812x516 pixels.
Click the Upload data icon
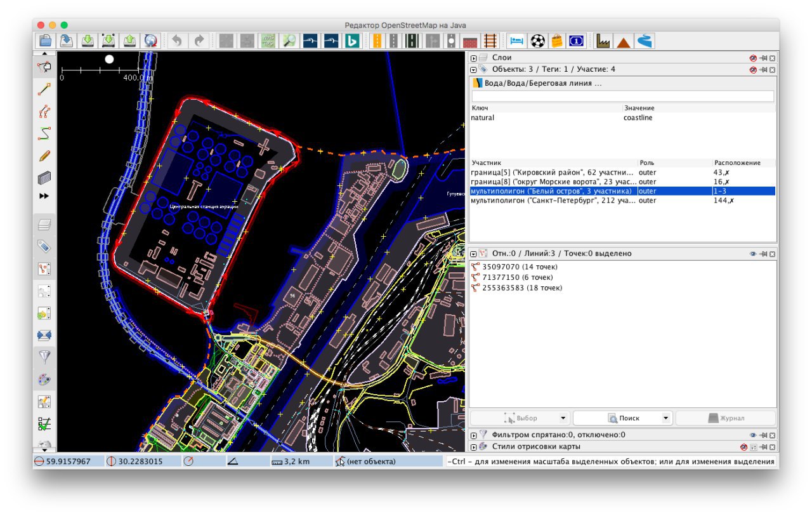coord(129,41)
